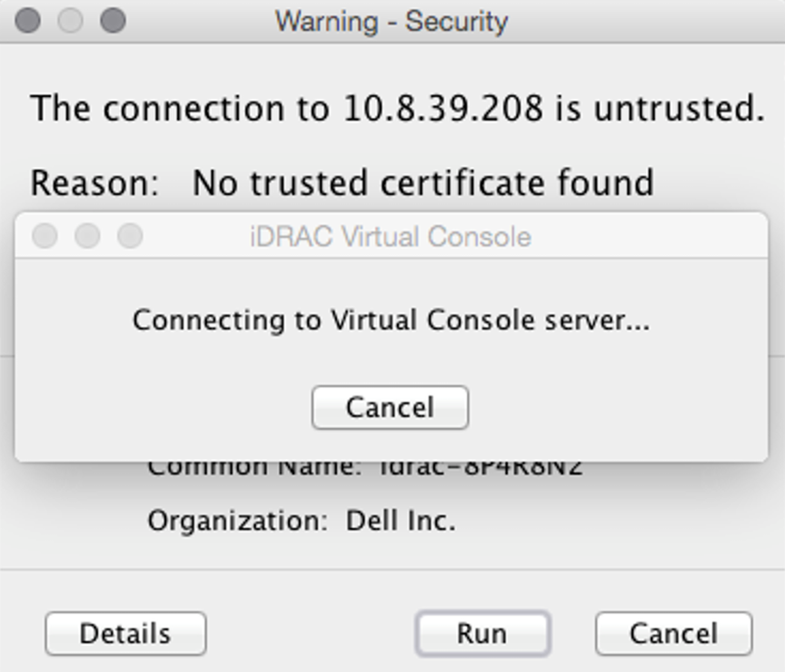
Task: Cancel the security warning dialog
Action: (672, 633)
